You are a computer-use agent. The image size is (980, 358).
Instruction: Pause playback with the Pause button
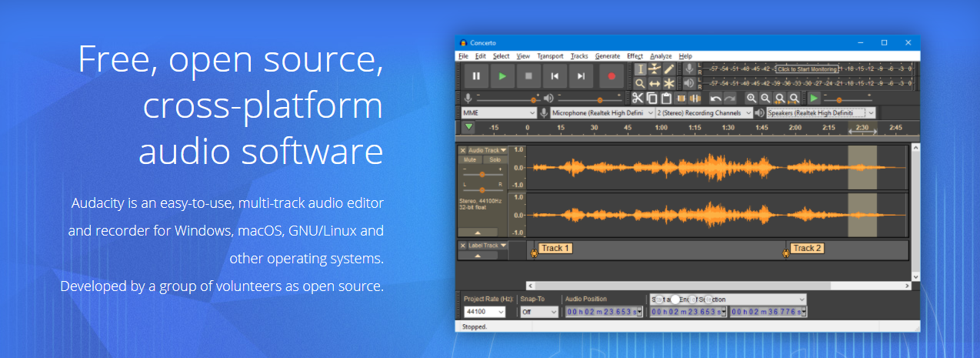pyautogui.click(x=476, y=75)
